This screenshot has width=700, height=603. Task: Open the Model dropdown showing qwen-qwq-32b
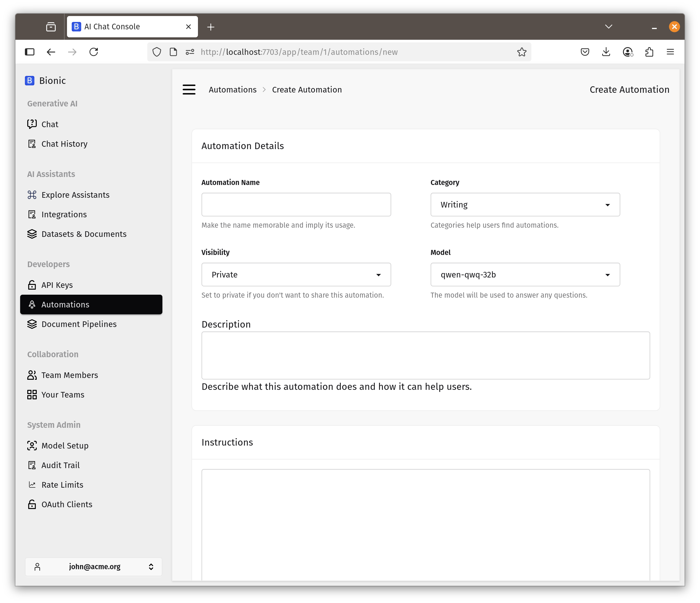525,275
